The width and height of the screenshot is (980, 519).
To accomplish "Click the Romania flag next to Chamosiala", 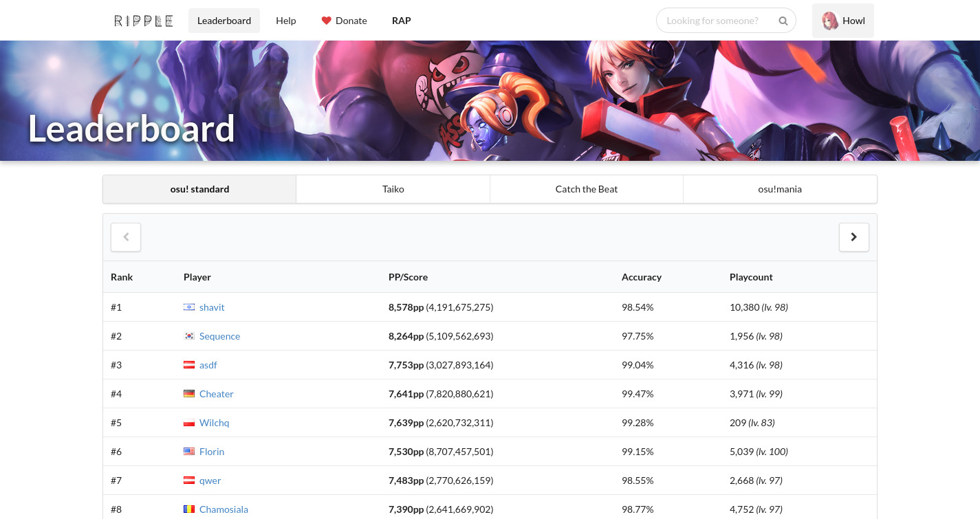I will click(x=189, y=509).
